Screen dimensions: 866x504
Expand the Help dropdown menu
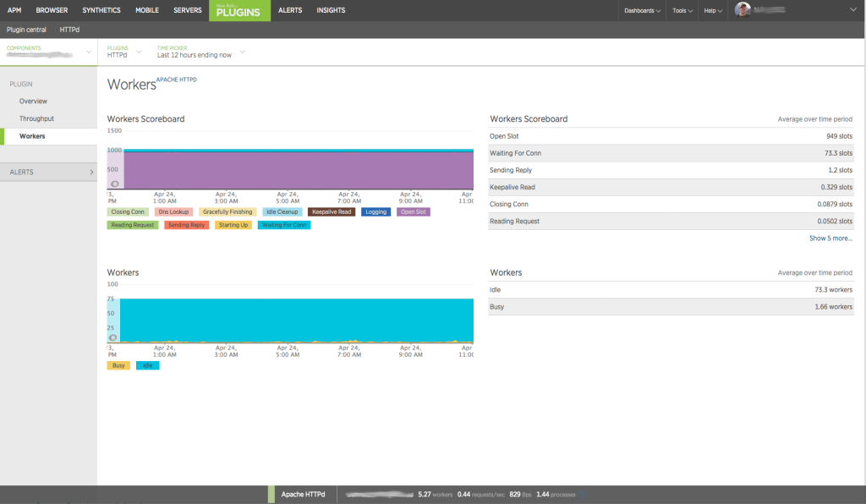click(713, 10)
